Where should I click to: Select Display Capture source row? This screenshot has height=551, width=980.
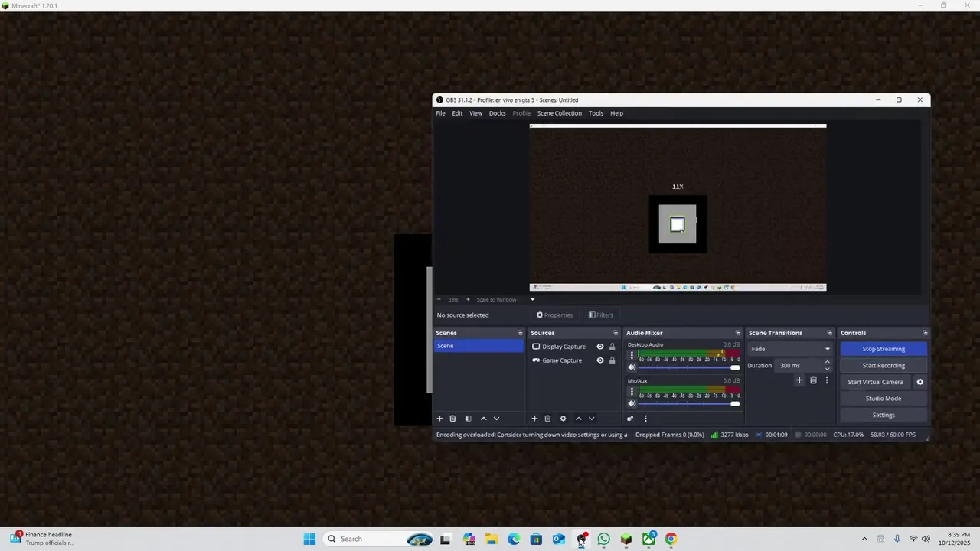574,347
